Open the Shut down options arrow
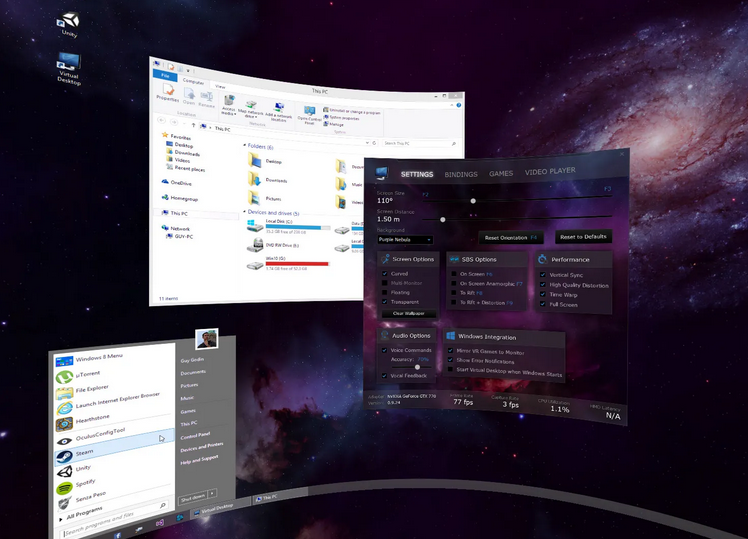The width and height of the screenshot is (748, 539). click(x=212, y=493)
